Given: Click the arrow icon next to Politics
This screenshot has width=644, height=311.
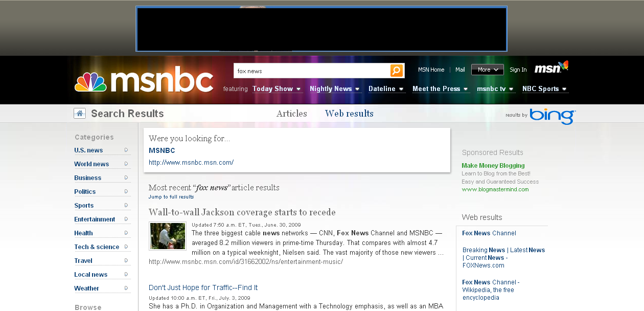Looking at the screenshot, I should [126, 191].
